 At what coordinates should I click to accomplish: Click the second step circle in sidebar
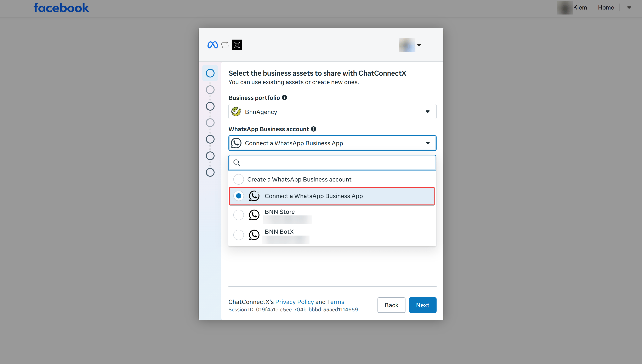pyautogui.click(x=210, y=90)
